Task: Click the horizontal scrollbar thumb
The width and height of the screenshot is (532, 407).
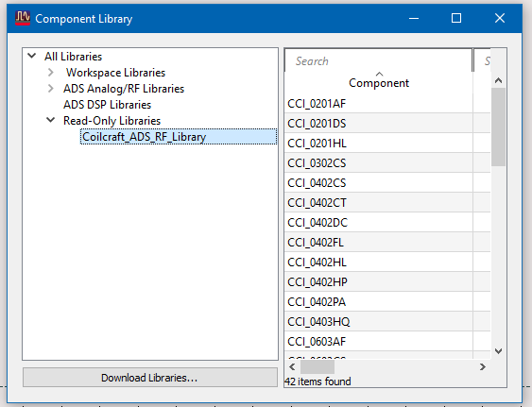Action: pyautogui.click(x=317, y=366)
